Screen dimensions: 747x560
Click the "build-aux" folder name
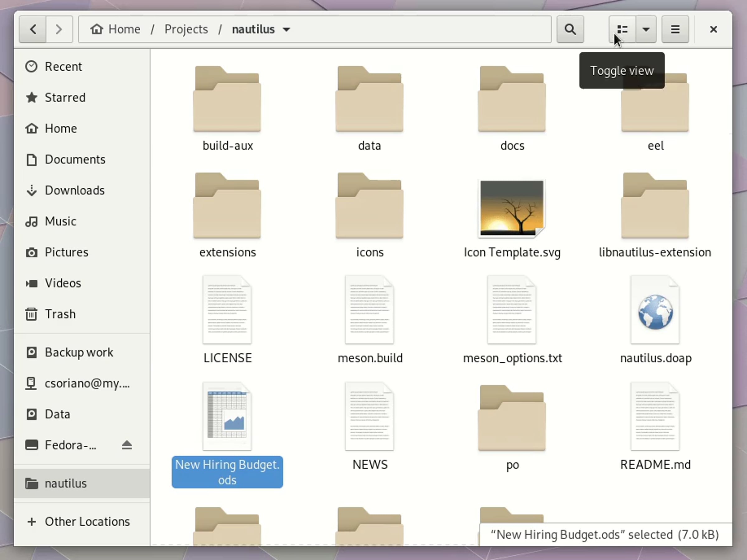coord(228,146)
